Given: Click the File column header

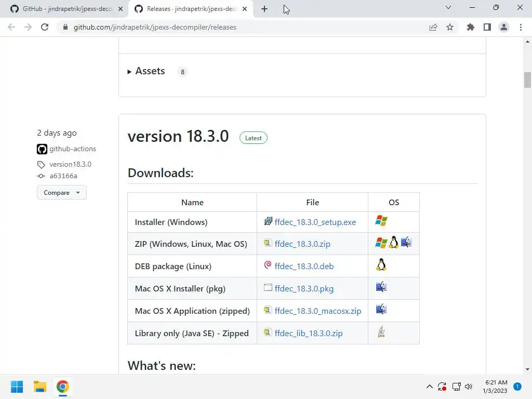Looking at the screenshot, I should (312, 203).
